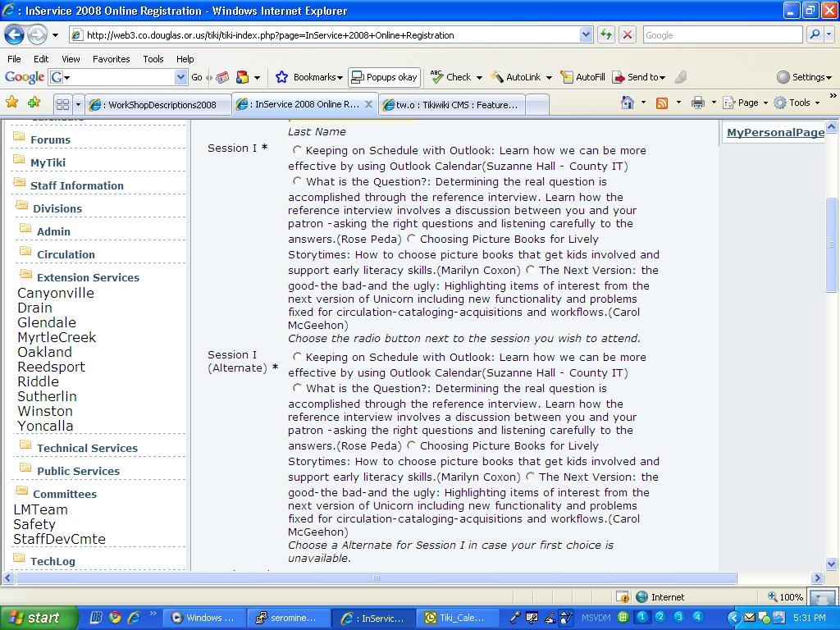
Task: Switch to the seromine... taskbar window
Action: (x=288, y=618)
